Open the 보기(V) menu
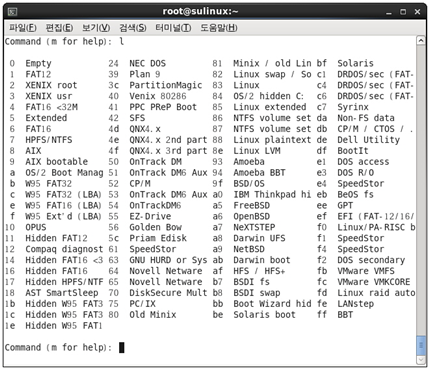The width and height of the screenshot is (429, 373). coord(96,28)
